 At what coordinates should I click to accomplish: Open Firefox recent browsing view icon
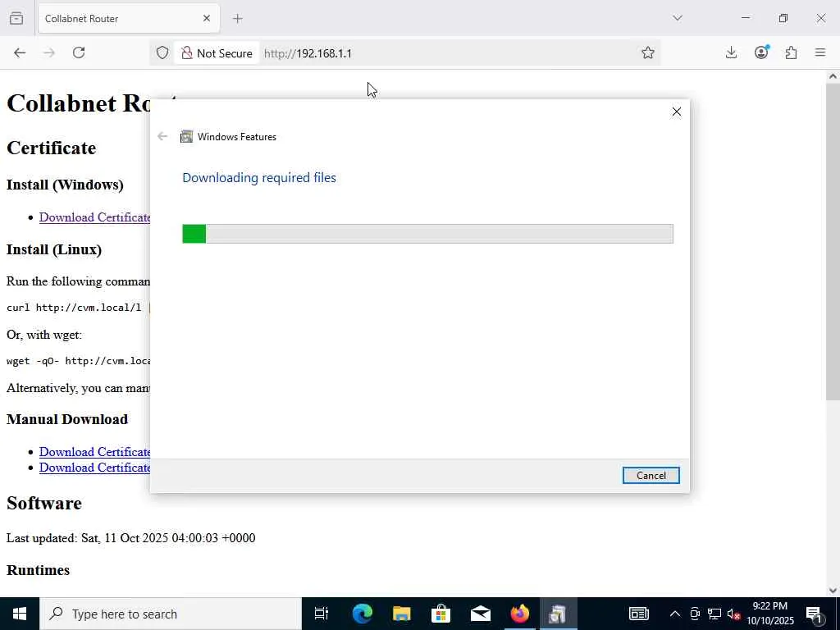16,18
